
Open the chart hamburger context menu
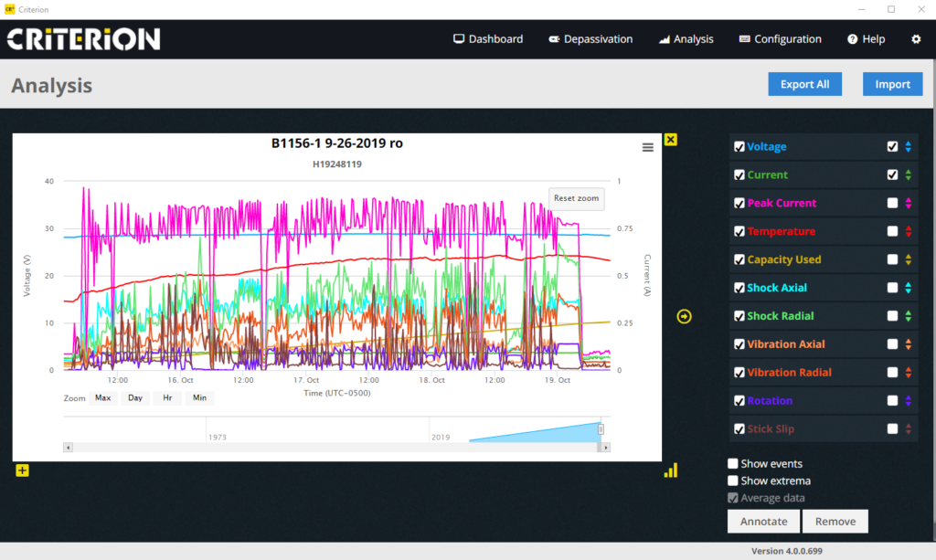click(648, 147)
